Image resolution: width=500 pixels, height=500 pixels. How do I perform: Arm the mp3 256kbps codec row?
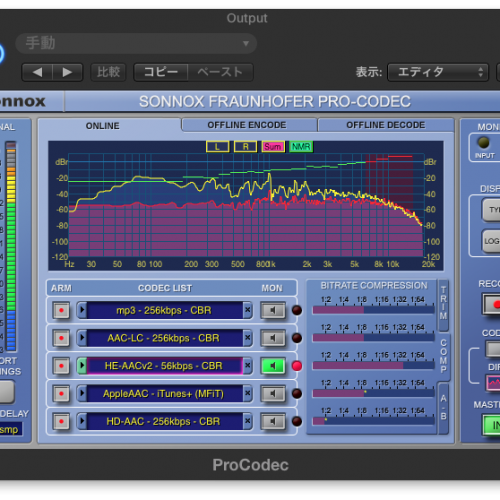[x=61, y=310]
